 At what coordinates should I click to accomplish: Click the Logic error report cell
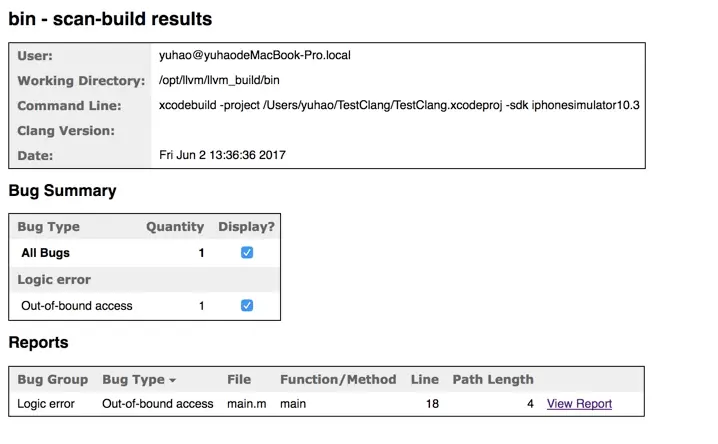pyautogui.click(x=46, y=404)
